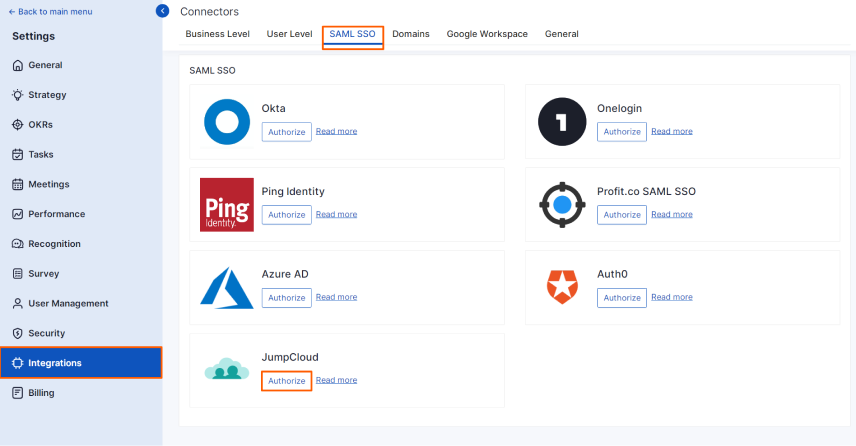Image resolution: width=856 pixels, height=446 pixels.
Task: Open Strategy settings label
Action: [x=47, y=95]
